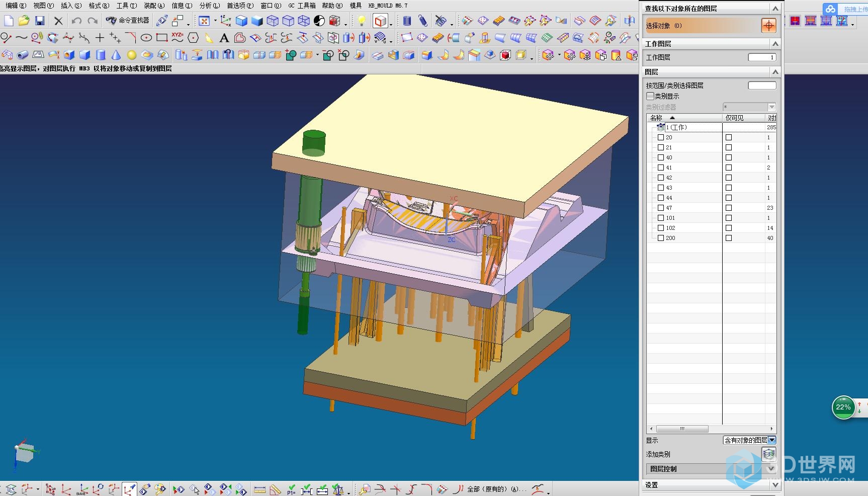
Task: Click the 工作图层 number input field
Action: (x=762, y=57)
